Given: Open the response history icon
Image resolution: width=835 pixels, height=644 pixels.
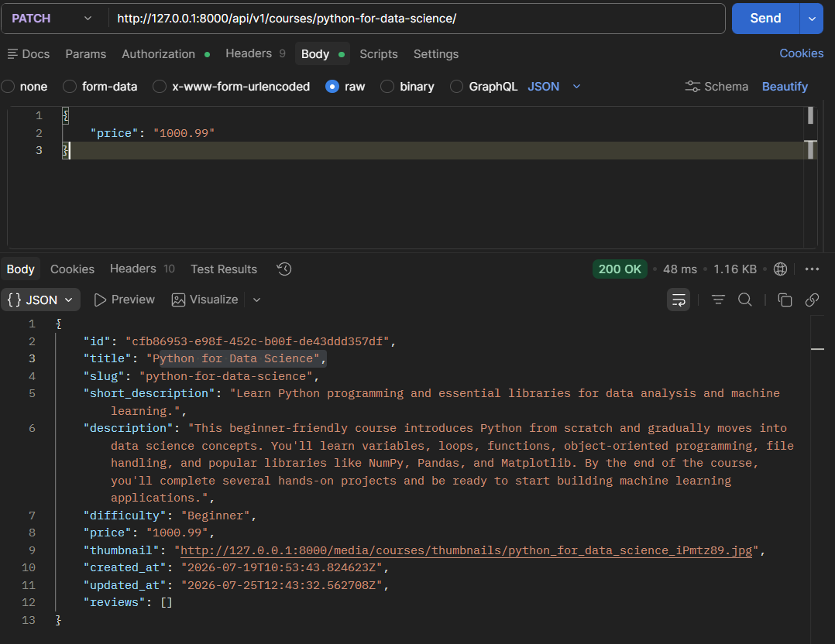Looking at the screenshot, I should 283,269.
